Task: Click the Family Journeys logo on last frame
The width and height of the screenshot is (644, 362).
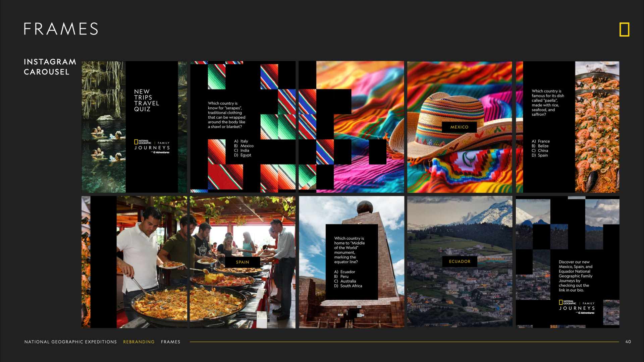Action: click(x=577, y=307)
